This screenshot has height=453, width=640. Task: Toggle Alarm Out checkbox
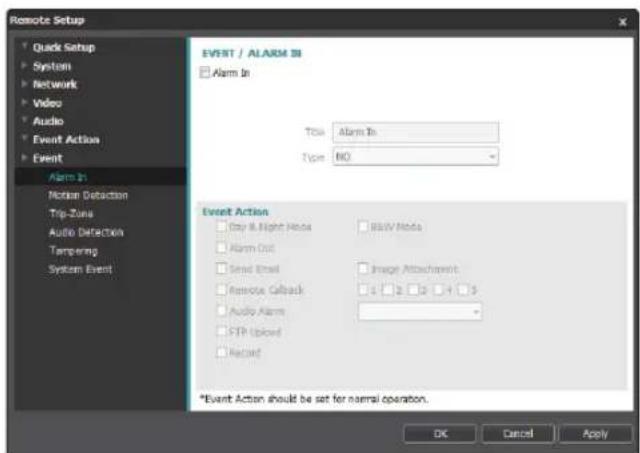coord(221,248)
